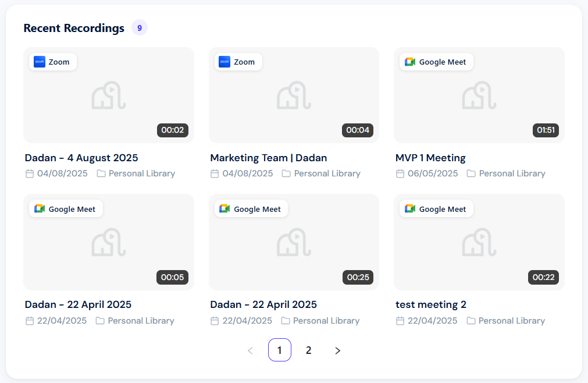Click Google Meet icon on the 00:05 recording card
Image resolution: width=588 pixels, height=383 pixels.
[40, 209]
